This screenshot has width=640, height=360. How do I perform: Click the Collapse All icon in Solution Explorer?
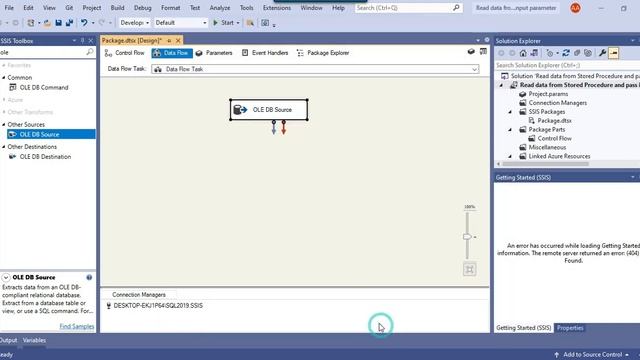coord(577,53)
